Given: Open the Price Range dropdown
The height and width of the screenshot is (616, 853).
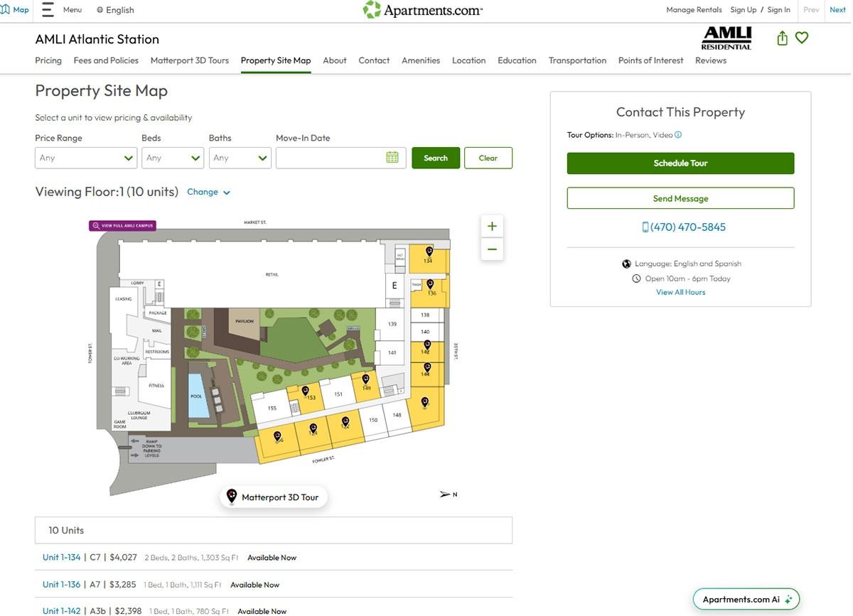Looking at the screenshot, I should tap(86, 158).
